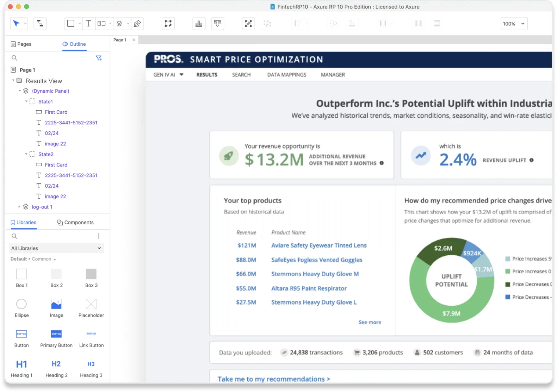Click the Group widgets icon
Image resolution: width=557 pixels, height=392 pixels.
pyautogui.click(x=248, y=24)
